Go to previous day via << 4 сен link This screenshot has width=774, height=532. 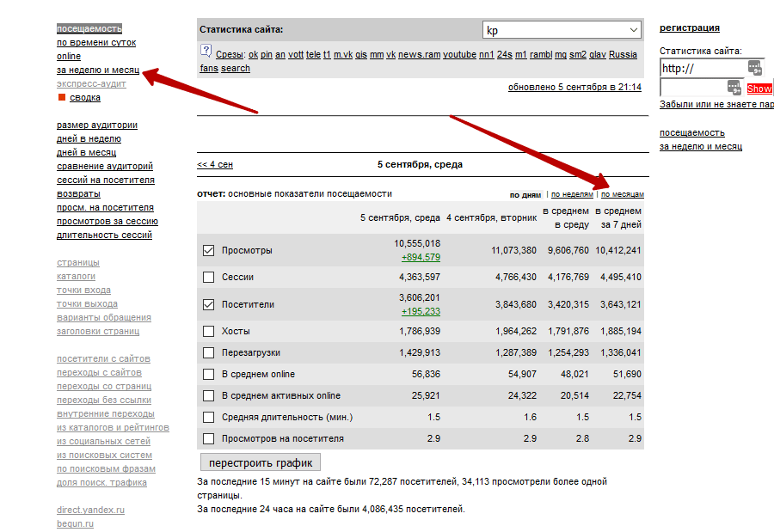[215, 164]
